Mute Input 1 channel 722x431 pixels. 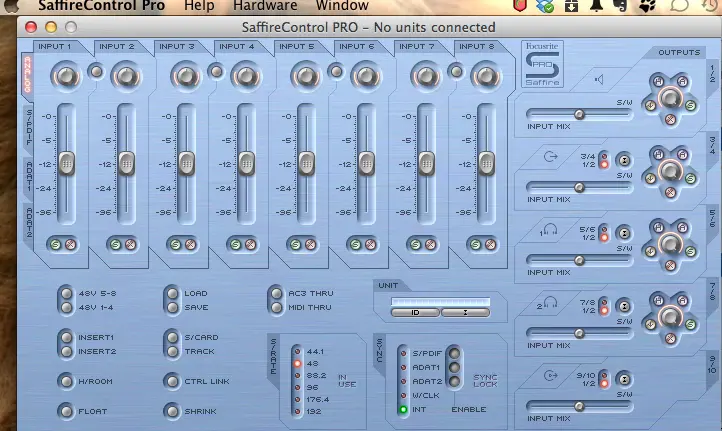pos(70,245)
